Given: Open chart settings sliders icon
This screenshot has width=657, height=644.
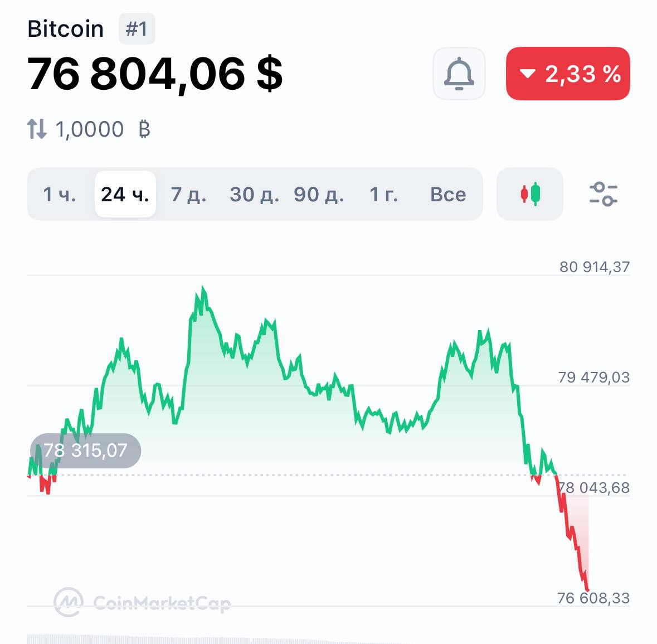Looking at the screenshot, I should [603, 194].
